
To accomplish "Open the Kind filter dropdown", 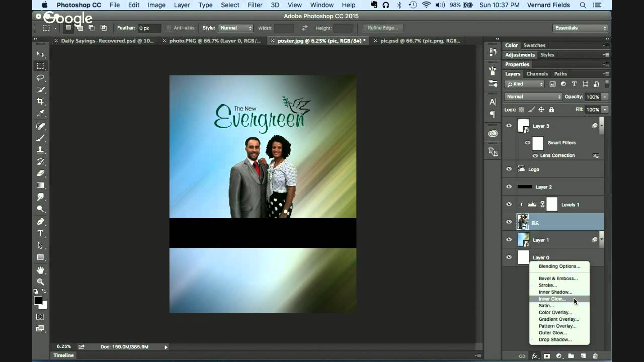I will click(525, 84).
